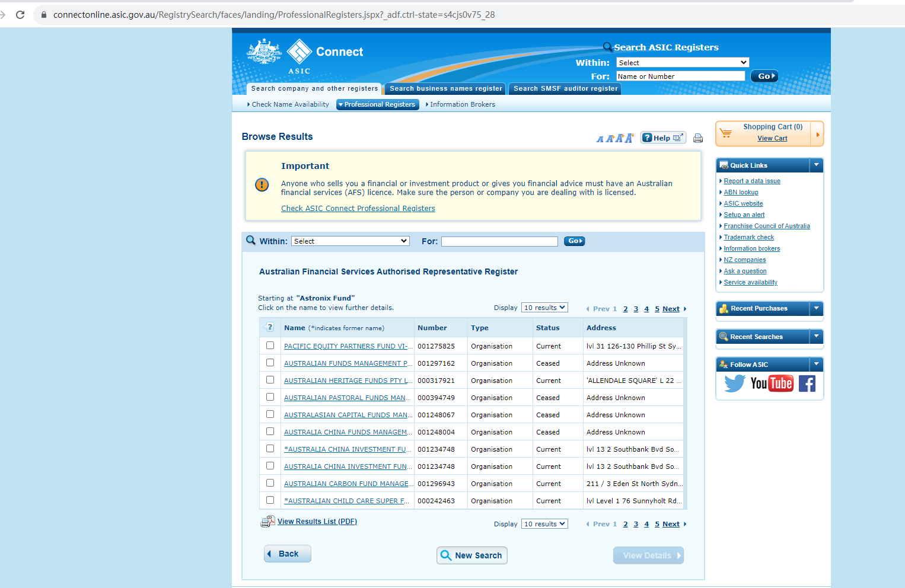The height and width of the screenshot is (588, 905).
Task: Reload the page with the browser refresh icon
Action: click(20, 15)
